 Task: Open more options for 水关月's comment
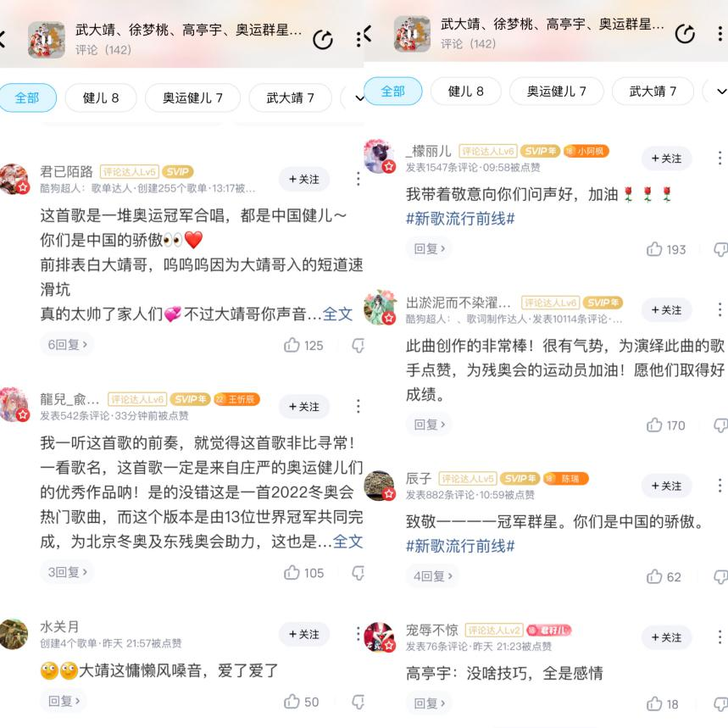[358, 634]
